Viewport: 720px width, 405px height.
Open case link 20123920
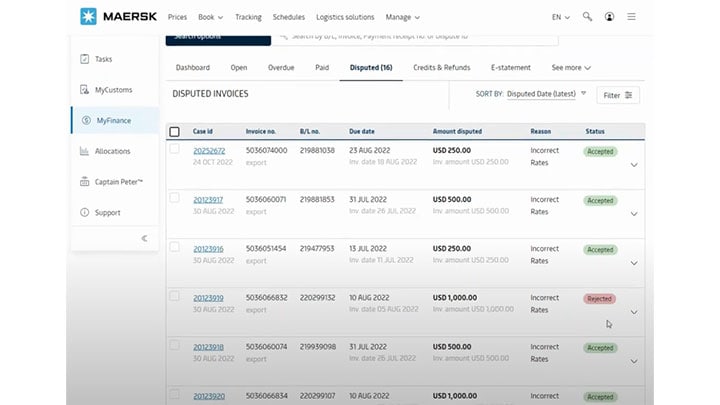pos(209,396)
